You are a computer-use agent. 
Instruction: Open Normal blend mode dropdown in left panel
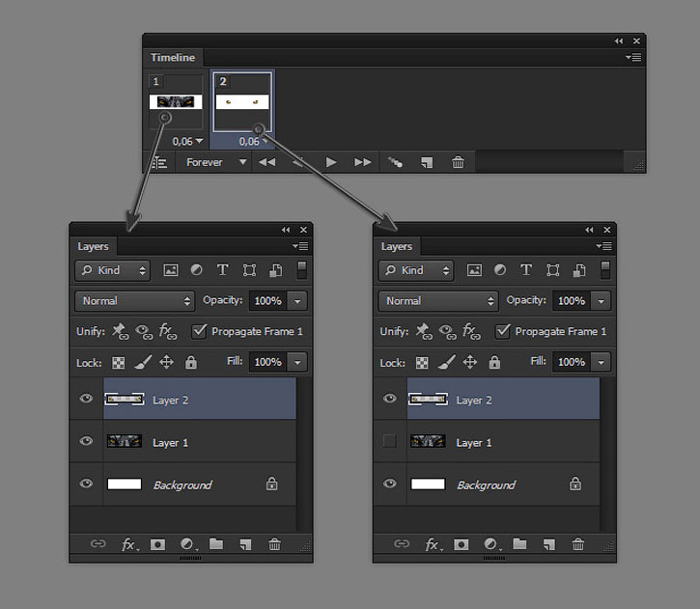tap(135, 301)
